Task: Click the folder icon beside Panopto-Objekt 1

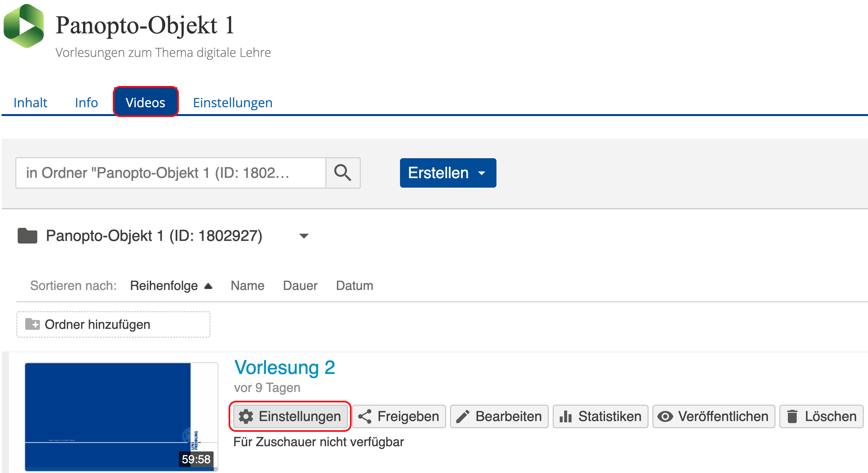Action: tap(27, 236)
